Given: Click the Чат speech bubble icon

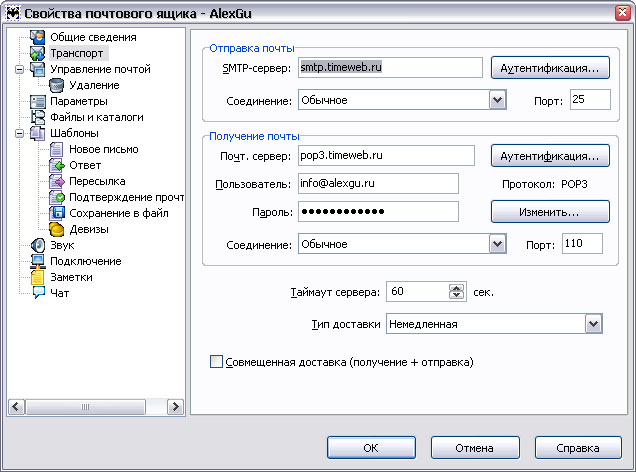Looking at the screenshot, I should click(38, 293).
